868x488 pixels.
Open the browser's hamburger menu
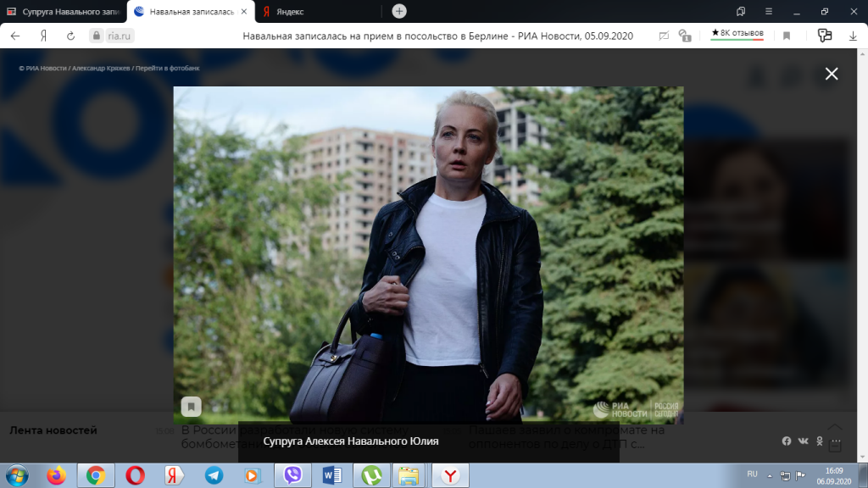(768, 11)
